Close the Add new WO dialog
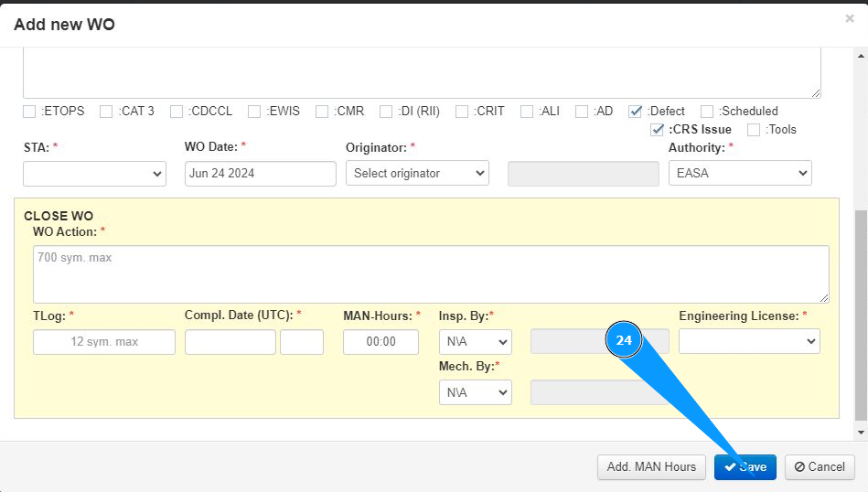The height and width of the screenshot is (492, 868). coord(850,18)
